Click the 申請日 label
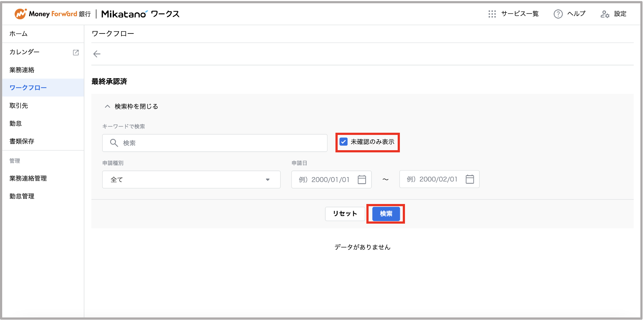The height and width of the screenshot is (320, 644). (x=299, y=163)
